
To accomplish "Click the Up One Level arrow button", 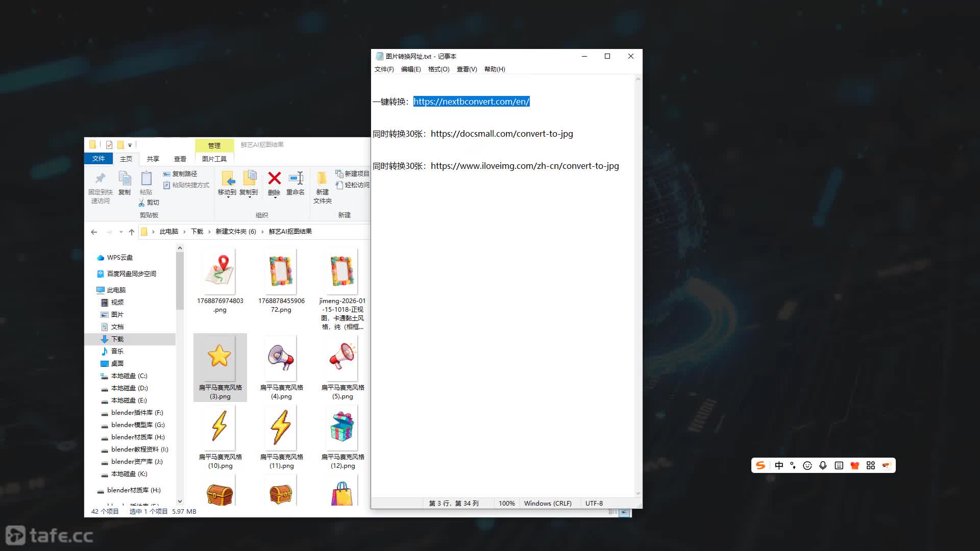I will point(132,232).
